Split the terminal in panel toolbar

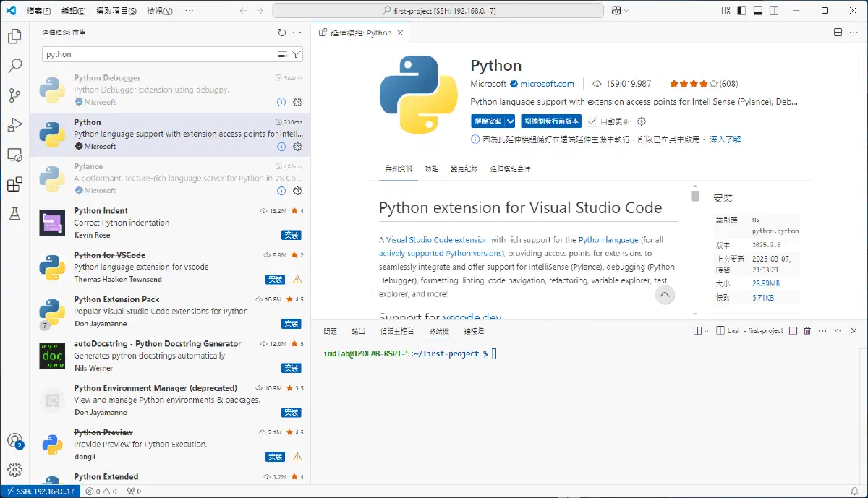click(x=793, y=330)
